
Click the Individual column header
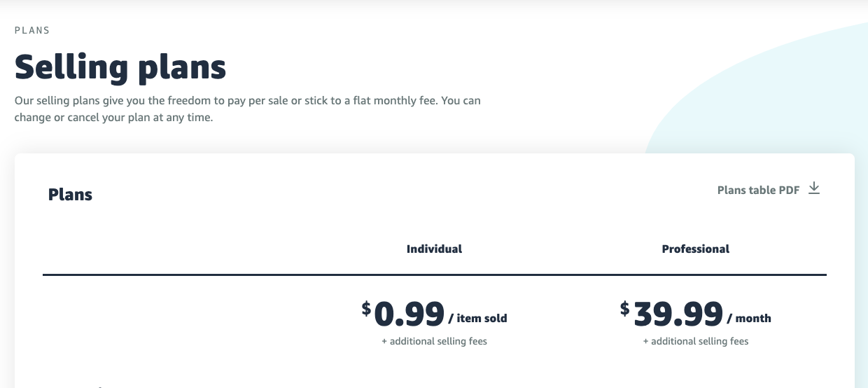pos(434,249)
